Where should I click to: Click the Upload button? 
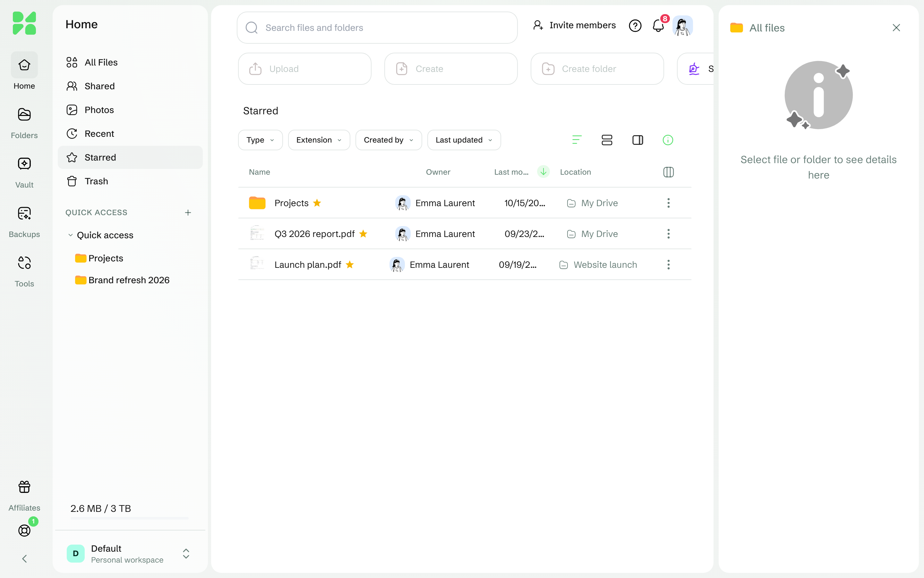305,69
